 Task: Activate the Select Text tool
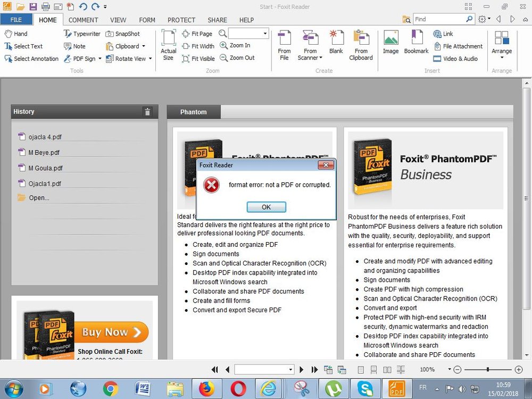click(x=25, y=46)
